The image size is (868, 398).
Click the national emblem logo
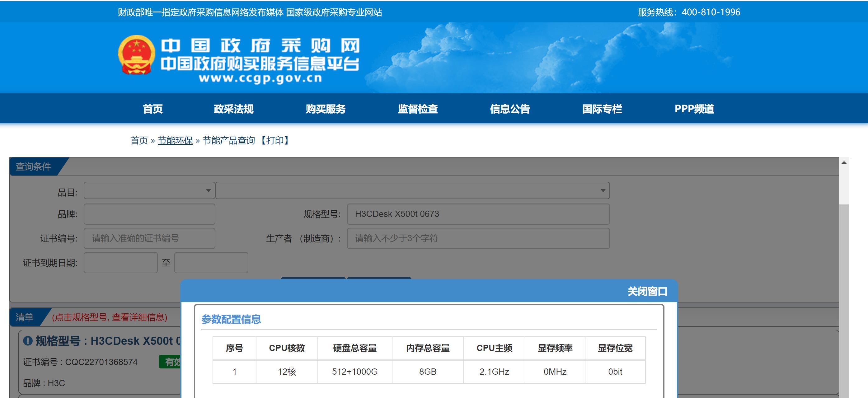(136, 54)
